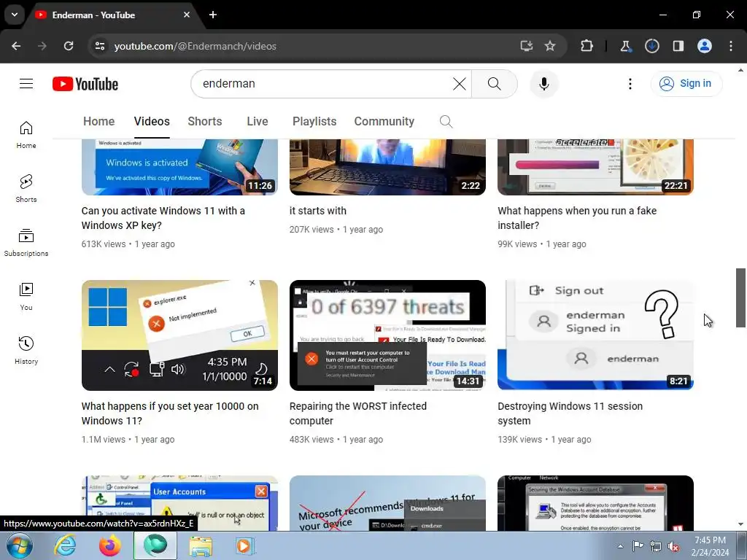Image resolution: width=747 pixels, height=560 pixels.
Task: Switch to the Playlists tab
Action: (x=314, y=122)
